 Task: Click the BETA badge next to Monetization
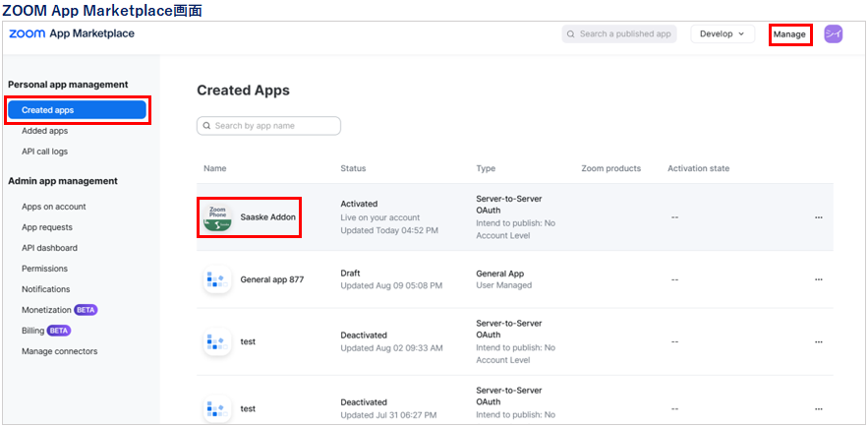click(86, 310)
